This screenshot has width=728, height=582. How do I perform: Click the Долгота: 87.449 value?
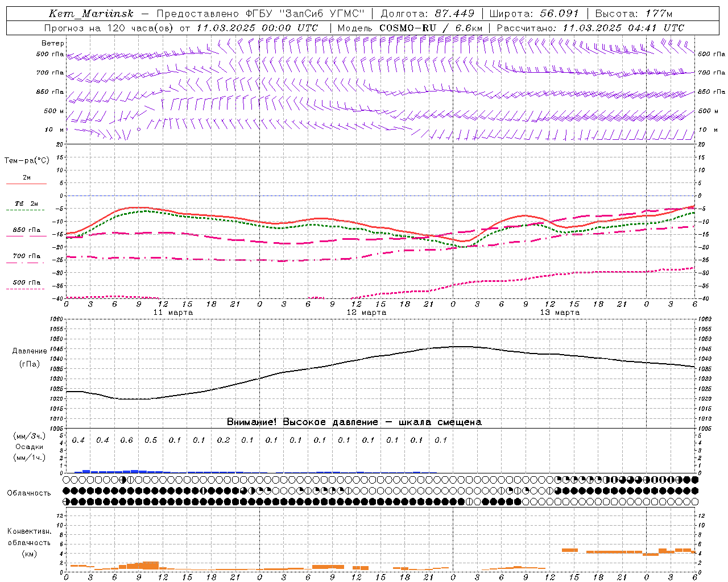(428, 14)
